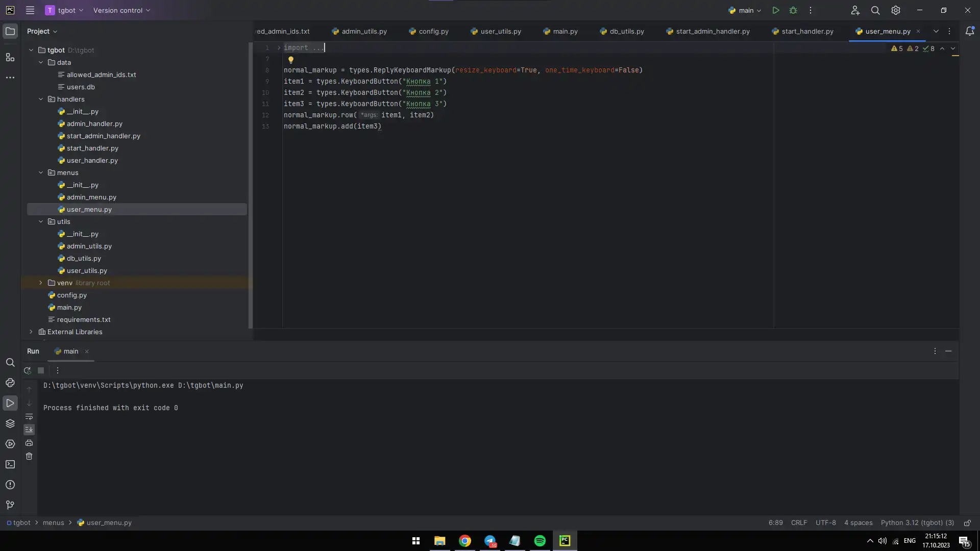The height and width of the screenshot is (551, 980).
Task: Toggle scroll to end in Run console
Action: tap(29, 430)
